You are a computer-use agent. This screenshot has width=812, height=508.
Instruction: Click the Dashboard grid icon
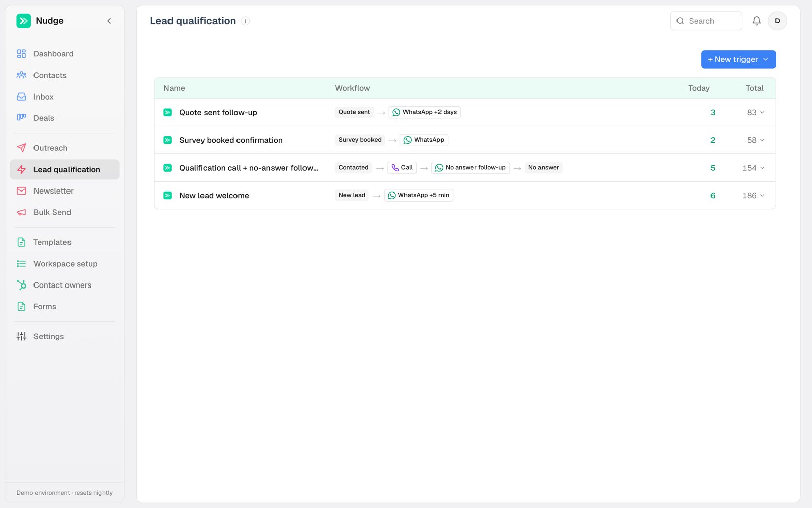[x=21, y=54]
